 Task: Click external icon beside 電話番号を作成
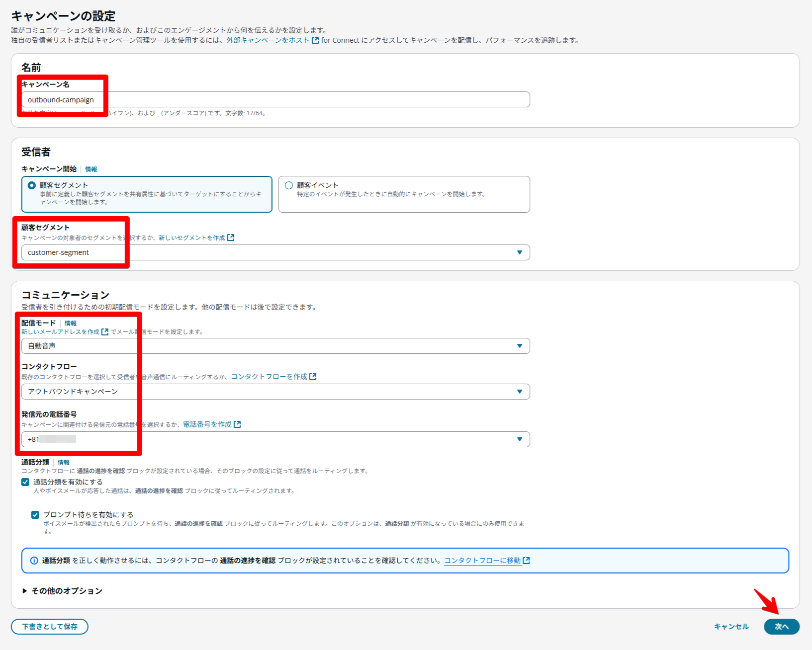[237, 424]
